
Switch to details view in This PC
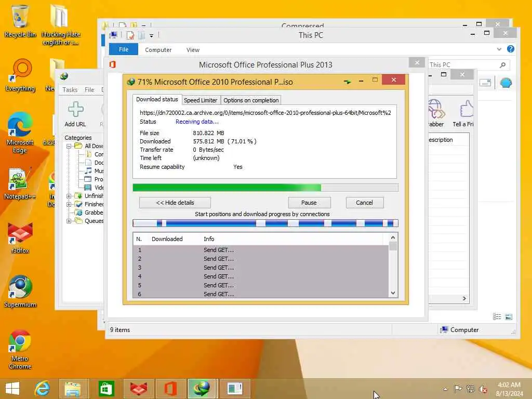(497, 316)
